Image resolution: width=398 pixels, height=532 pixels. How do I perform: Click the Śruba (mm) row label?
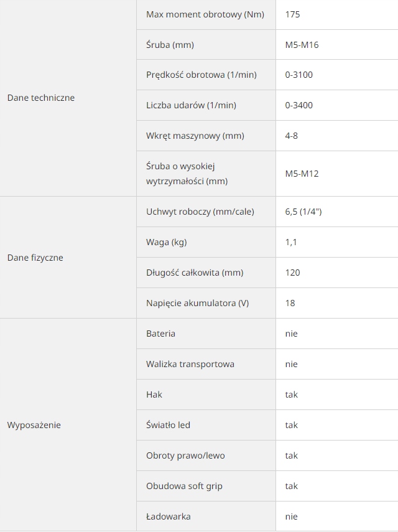170,45
